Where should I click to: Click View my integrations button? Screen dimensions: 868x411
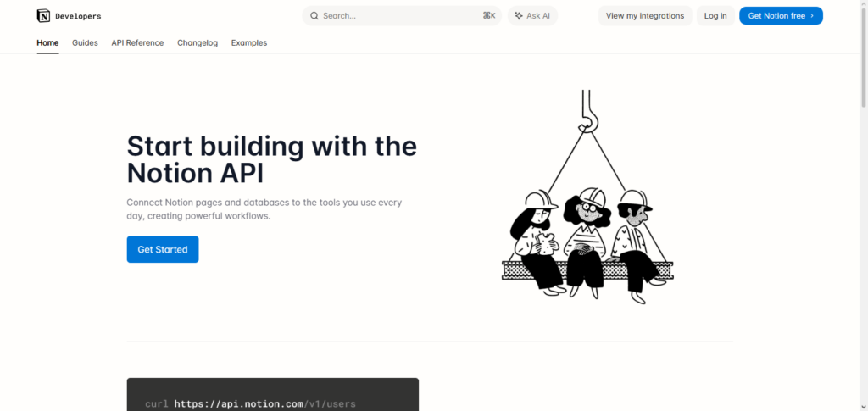[645, 16]
